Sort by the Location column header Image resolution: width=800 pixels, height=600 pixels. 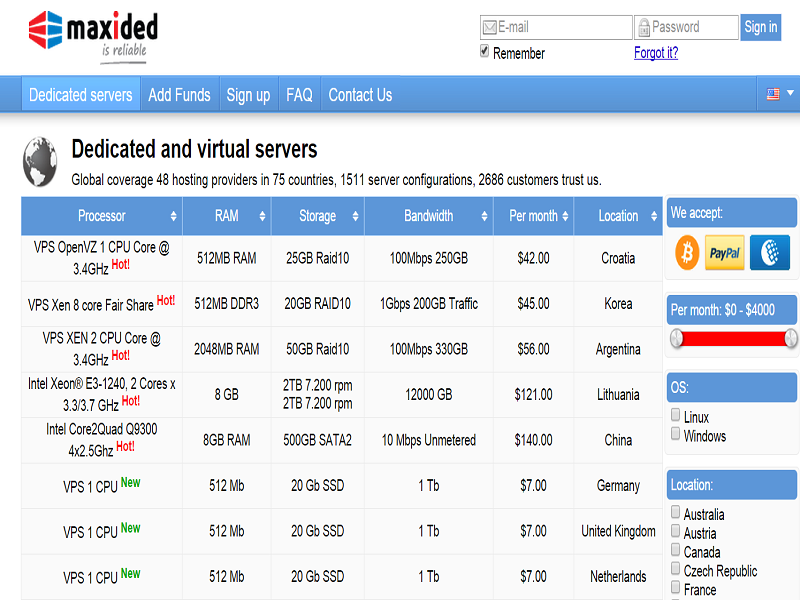pyautogui.click(x=618, y=216)
